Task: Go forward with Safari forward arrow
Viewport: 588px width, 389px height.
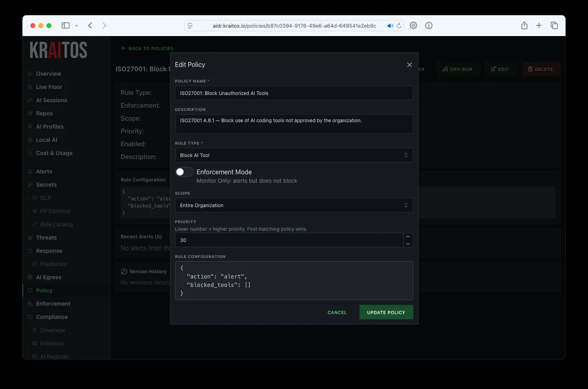Action: tap(104, 26)
